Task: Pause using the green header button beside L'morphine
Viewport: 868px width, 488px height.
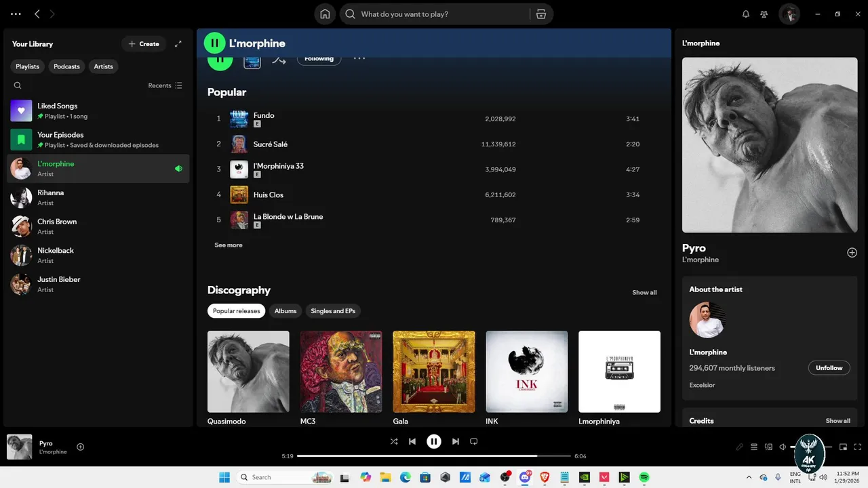Action: tap(214, 43)
